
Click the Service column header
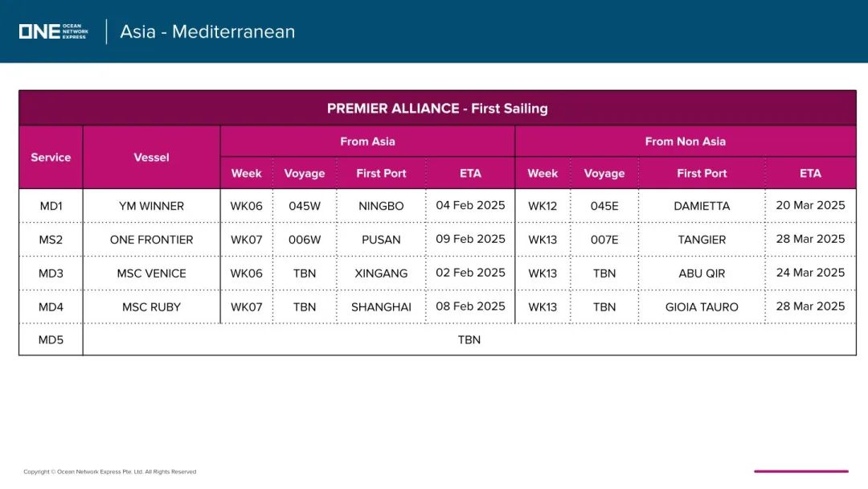(x=51, y=158)
